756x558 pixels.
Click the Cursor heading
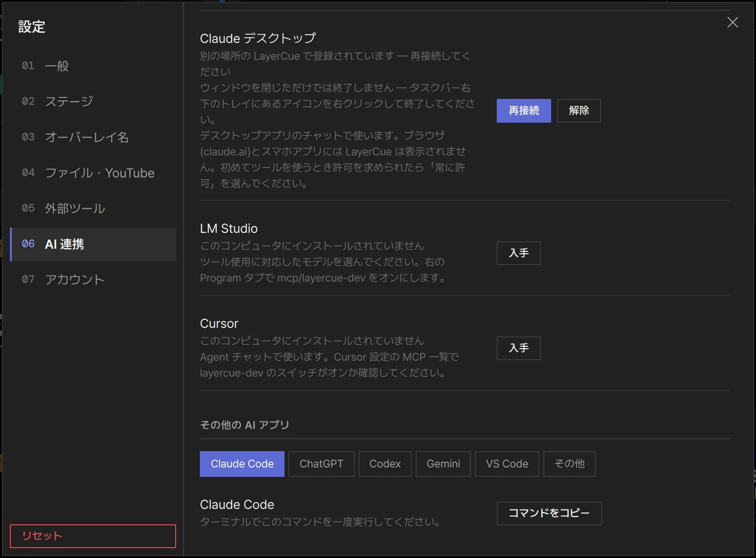pyautogui.click(x=219, y=324)
